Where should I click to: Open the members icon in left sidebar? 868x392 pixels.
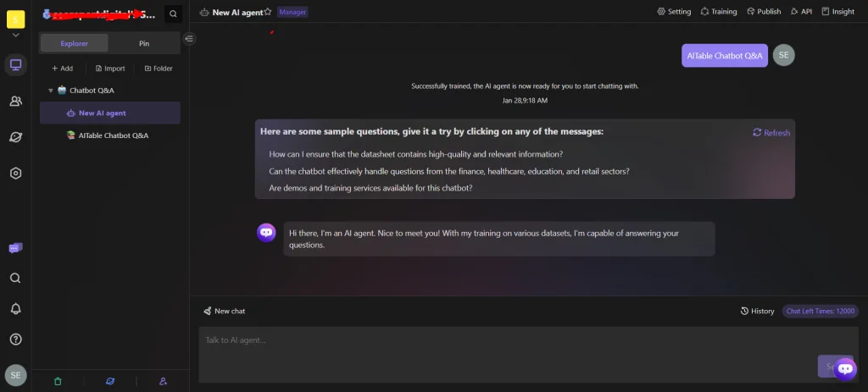[15, 101]
